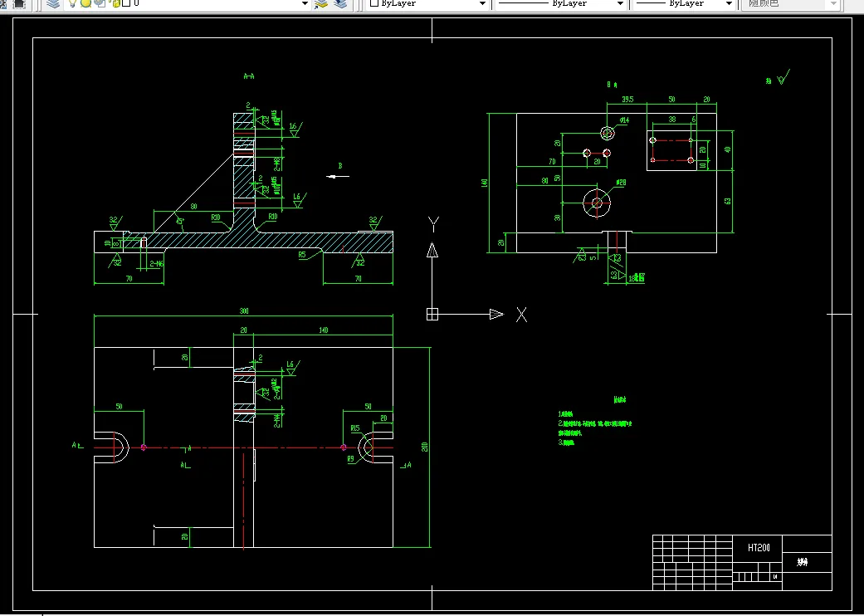Toggle the layer 0 lightbulb on/off icon
Image resolution: width=864 pixels, height=616 pixels.
coord(72,3)
